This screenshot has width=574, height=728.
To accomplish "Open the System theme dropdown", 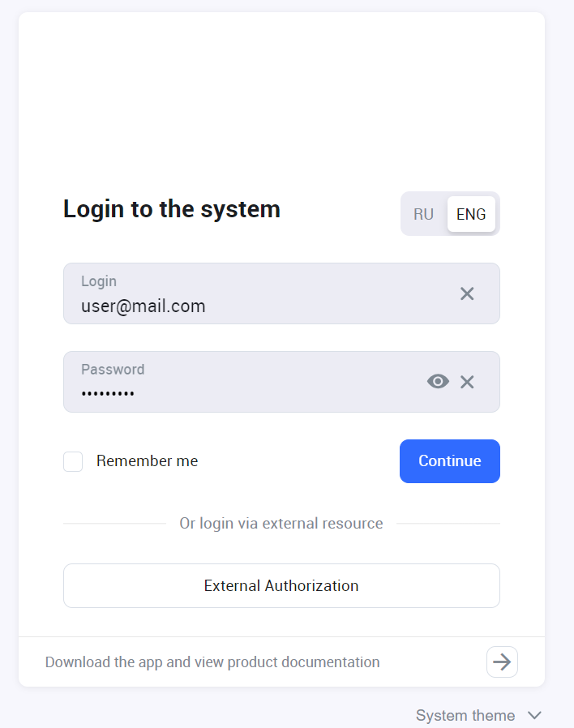I will tap(465, 715).
